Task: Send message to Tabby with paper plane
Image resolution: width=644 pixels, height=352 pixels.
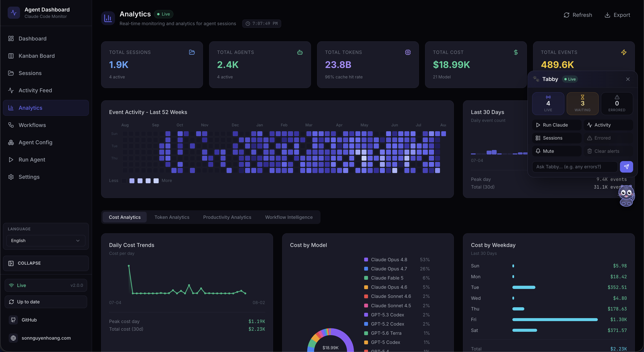Action: point(626,167)
